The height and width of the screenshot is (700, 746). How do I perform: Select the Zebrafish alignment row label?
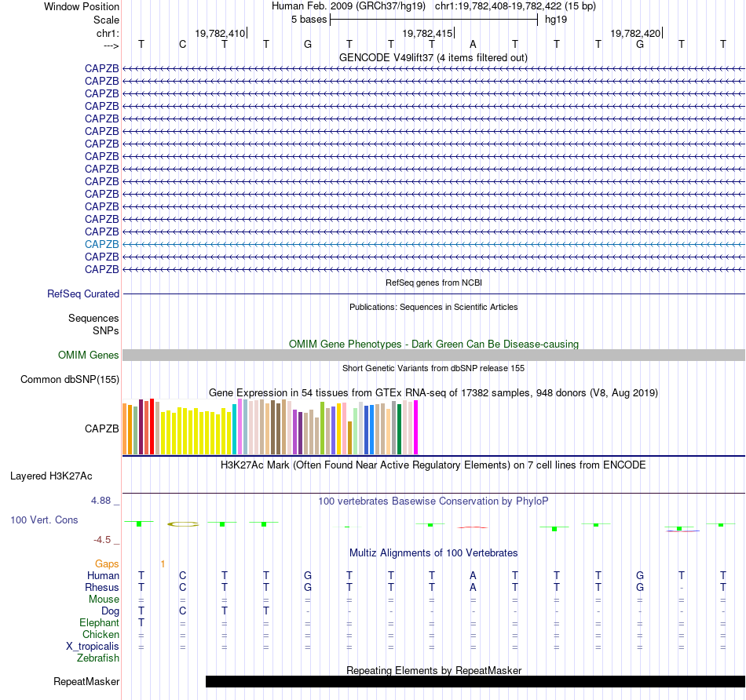tap(98, 658)
